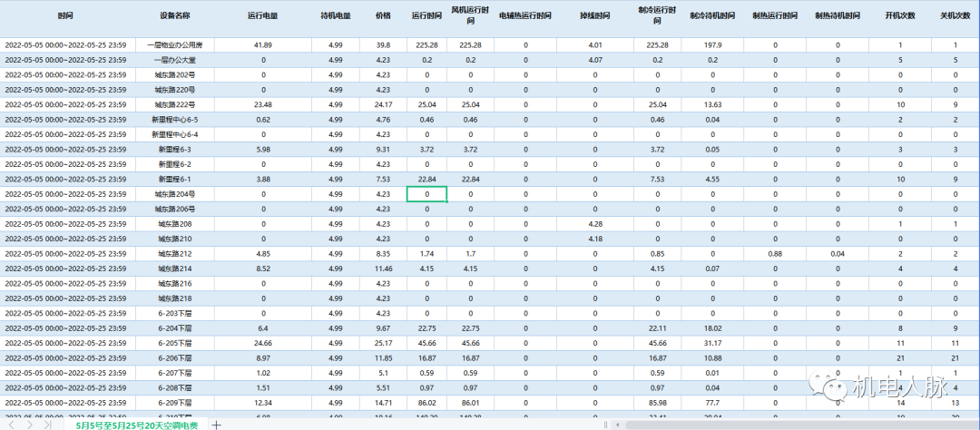
Task: Open the 5月5号至5月25号20天空调电费 sheet tab
Action: [x=136, y=425]
